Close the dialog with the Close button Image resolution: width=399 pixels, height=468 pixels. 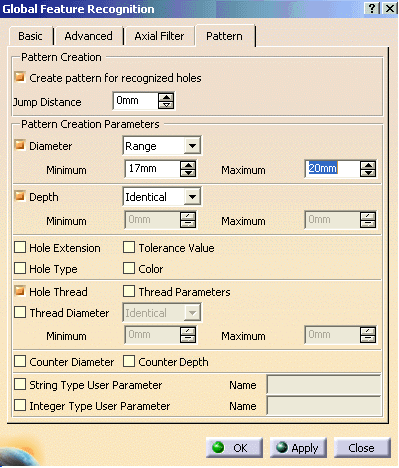pos(362,448)
